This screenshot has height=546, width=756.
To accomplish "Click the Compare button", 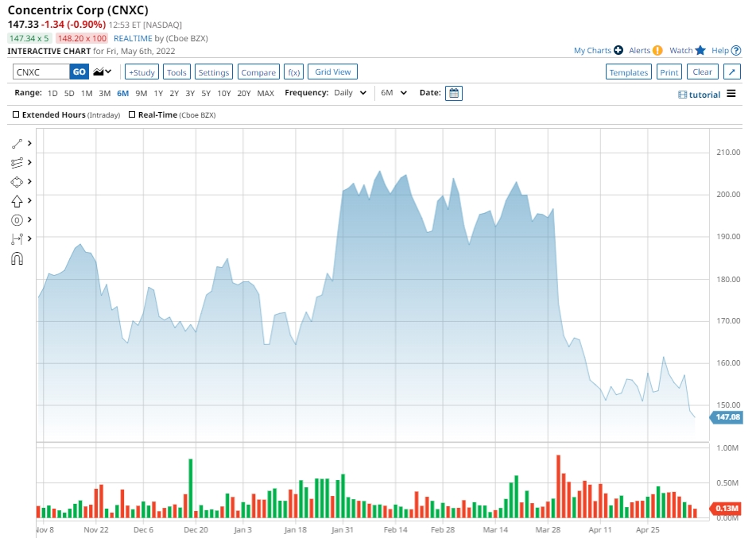I will 258,72.
